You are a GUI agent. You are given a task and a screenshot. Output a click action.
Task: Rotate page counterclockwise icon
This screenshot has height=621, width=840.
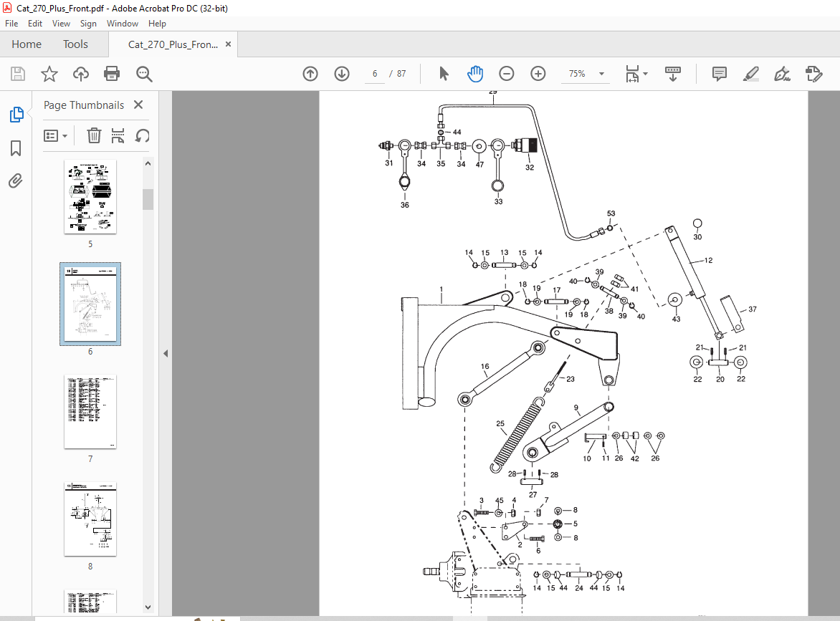(142, 135)
